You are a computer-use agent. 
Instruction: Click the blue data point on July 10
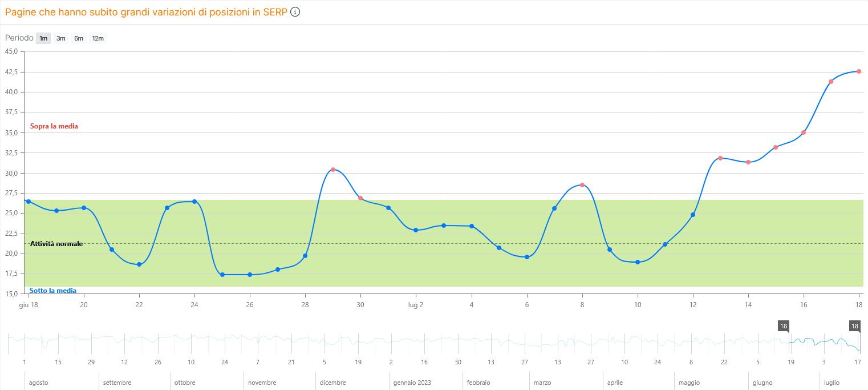click(638, 262)
